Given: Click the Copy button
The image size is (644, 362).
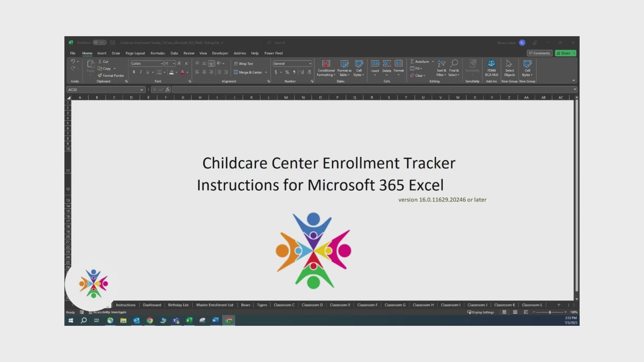Looking at the screenshot, I should click(104, 68).
